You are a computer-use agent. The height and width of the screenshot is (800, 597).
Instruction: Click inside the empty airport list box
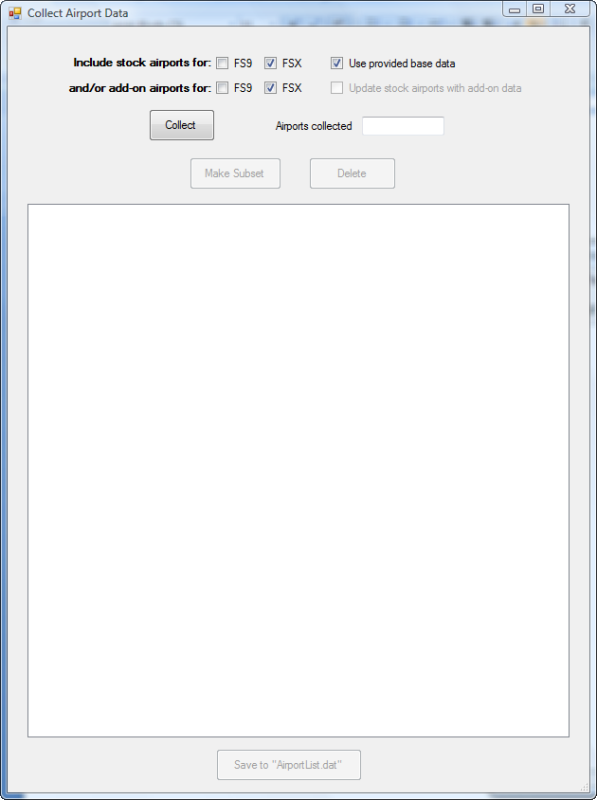298,470
